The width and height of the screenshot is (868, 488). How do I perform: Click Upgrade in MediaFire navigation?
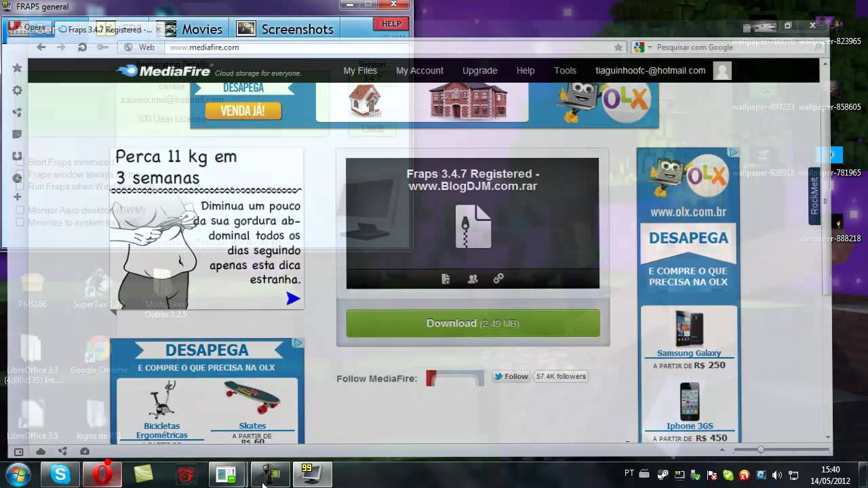click(480, 70)
